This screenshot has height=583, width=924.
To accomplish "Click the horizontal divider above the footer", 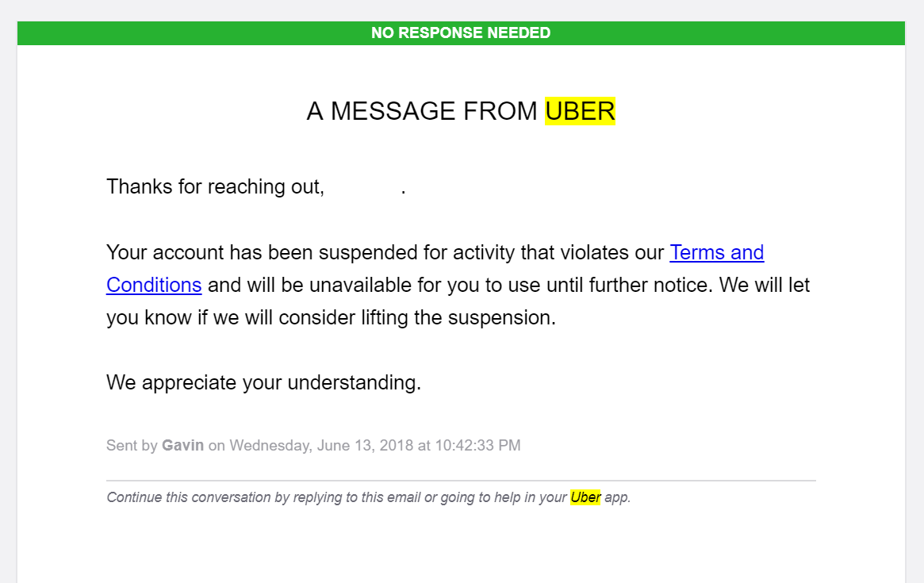I will click(x=461, y=481).
